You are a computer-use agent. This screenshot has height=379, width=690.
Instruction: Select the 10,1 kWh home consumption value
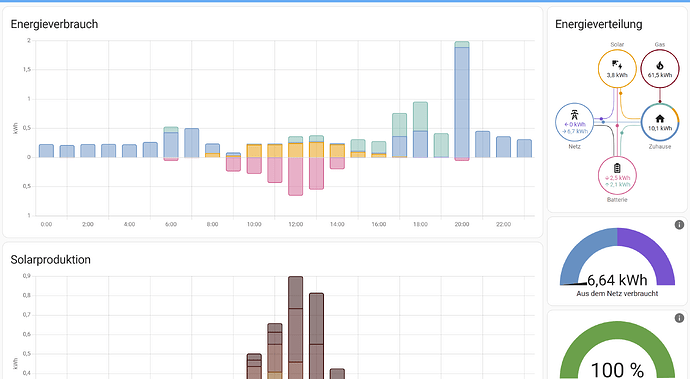click(x=660, y=129)
